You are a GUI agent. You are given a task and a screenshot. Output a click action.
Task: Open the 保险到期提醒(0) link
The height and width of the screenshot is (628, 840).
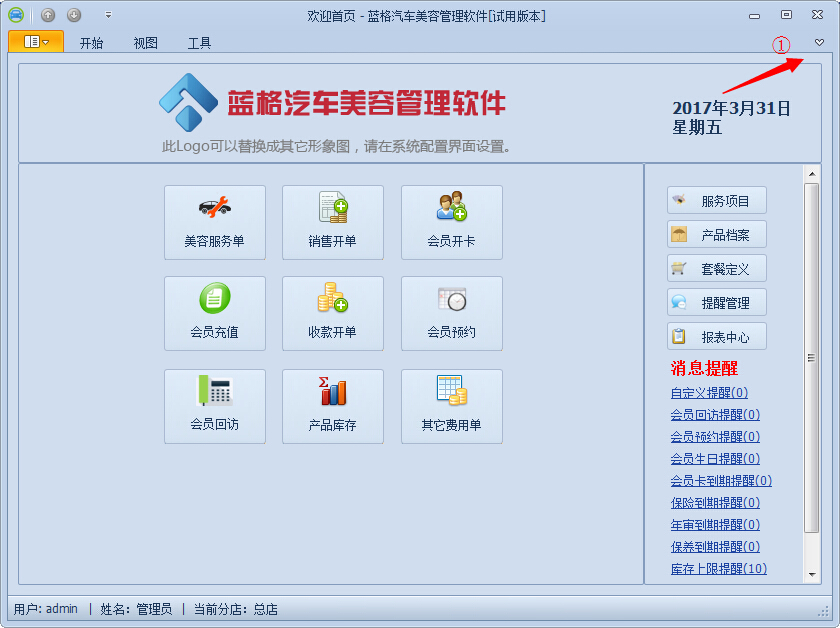[715, 503]
